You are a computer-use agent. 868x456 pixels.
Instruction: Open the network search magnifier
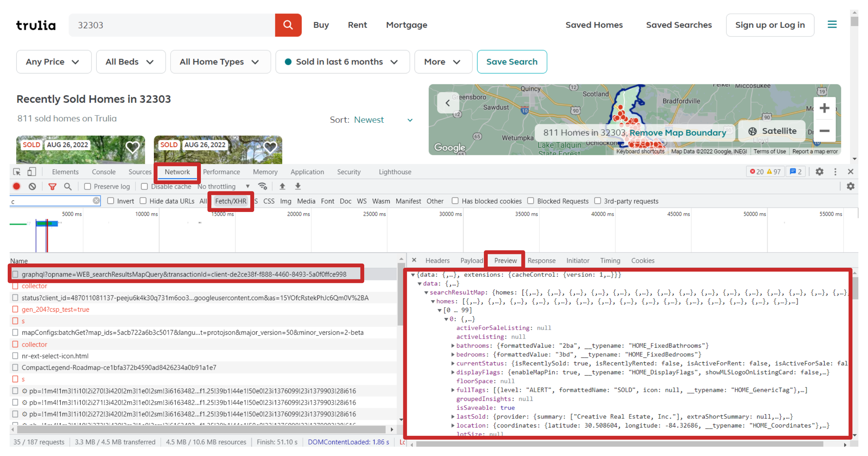click(68, 186)
